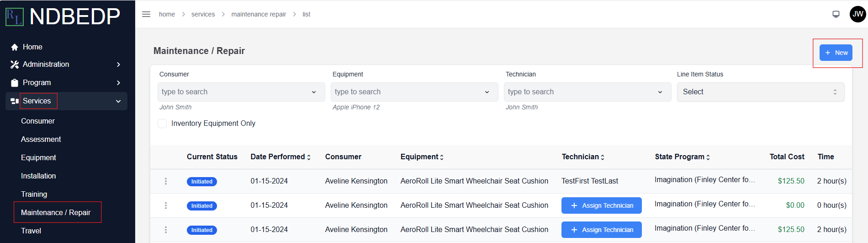The width and height of the screenshot is (868, 243).
Task: Toggle the hamburger menu icon
Action: coord(146,14)
